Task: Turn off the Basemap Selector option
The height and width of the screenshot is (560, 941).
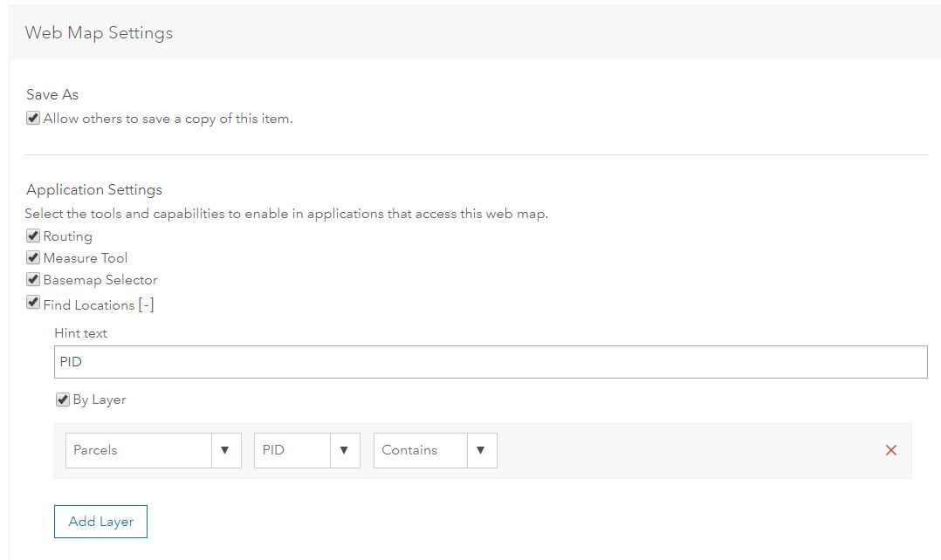Action: point(33,280)
